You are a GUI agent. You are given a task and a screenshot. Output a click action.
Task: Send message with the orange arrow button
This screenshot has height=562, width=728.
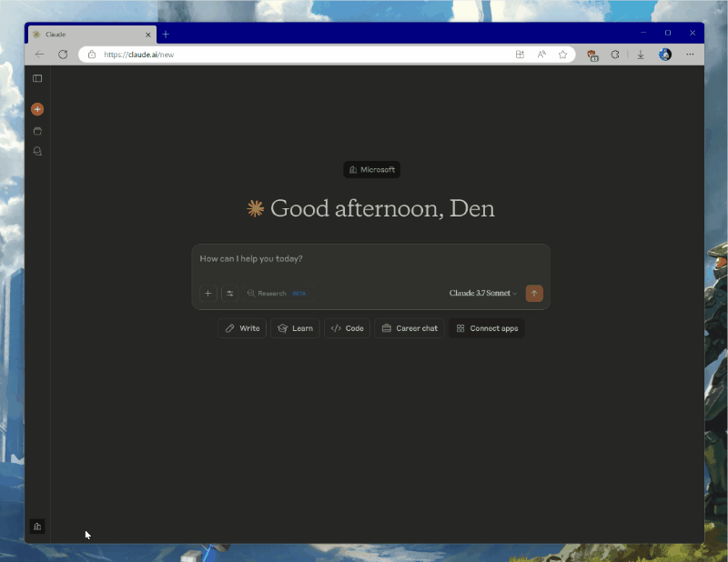click(x=534, y=294)
